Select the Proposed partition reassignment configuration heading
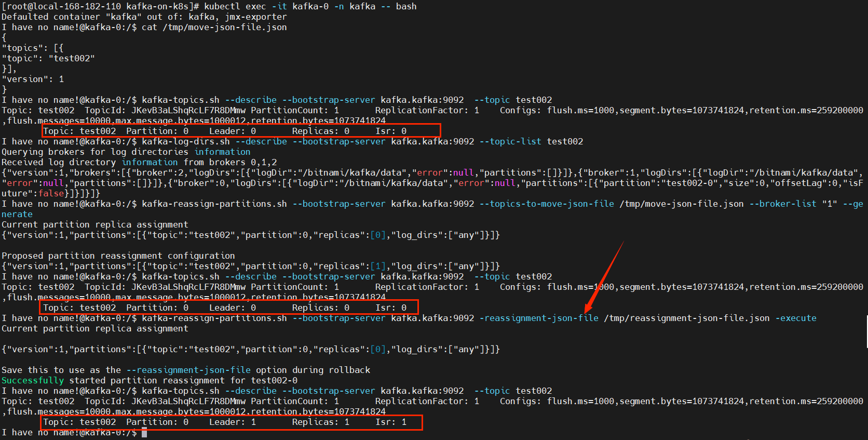 click(118, 256)
